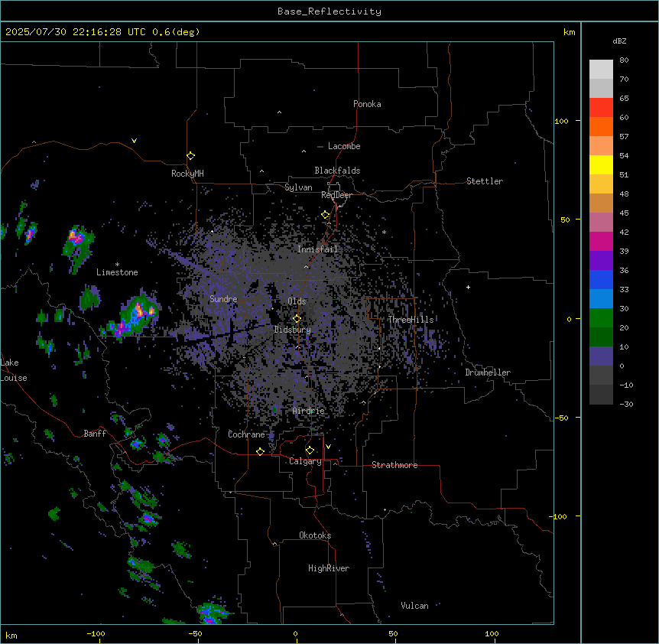659x644 pixels.
Task: Click the asterisk marker northeast of Innisfail
Action: point(384,232)
